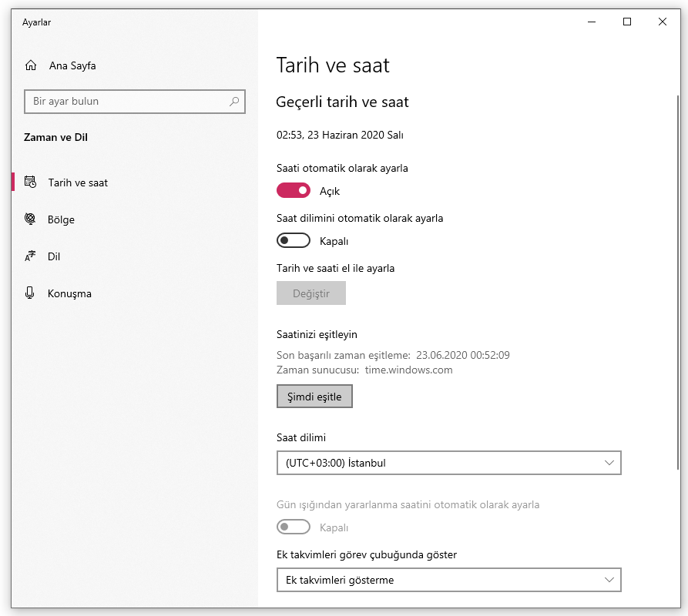The width and height of the screenshot is (688, 616).
Task: Disable the Saati otomatik olarak ayarla toggle
Action: [x=294, y=190]
